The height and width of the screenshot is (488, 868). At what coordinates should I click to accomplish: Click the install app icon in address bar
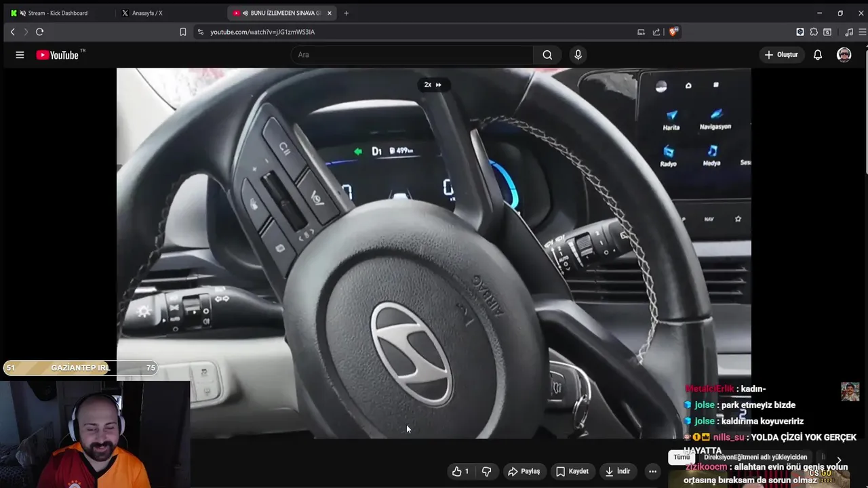[641, 32]
